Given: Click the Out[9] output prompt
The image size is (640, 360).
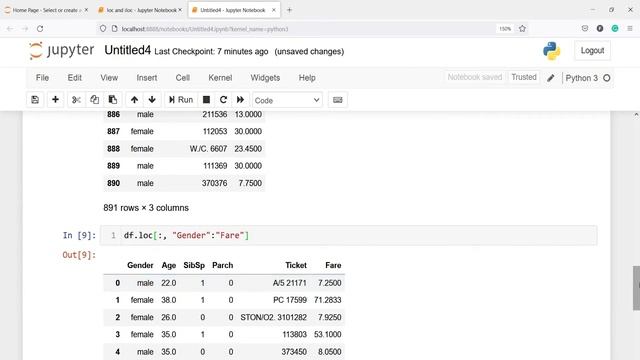Looking at the screenshot, I should click(79, 255).
